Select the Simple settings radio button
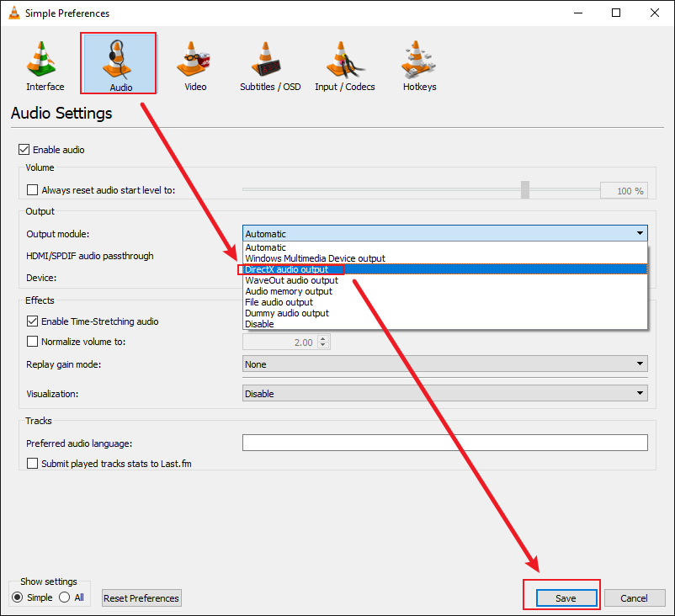The width and height of the screenshot is (675, 616). tap(16, 597)
